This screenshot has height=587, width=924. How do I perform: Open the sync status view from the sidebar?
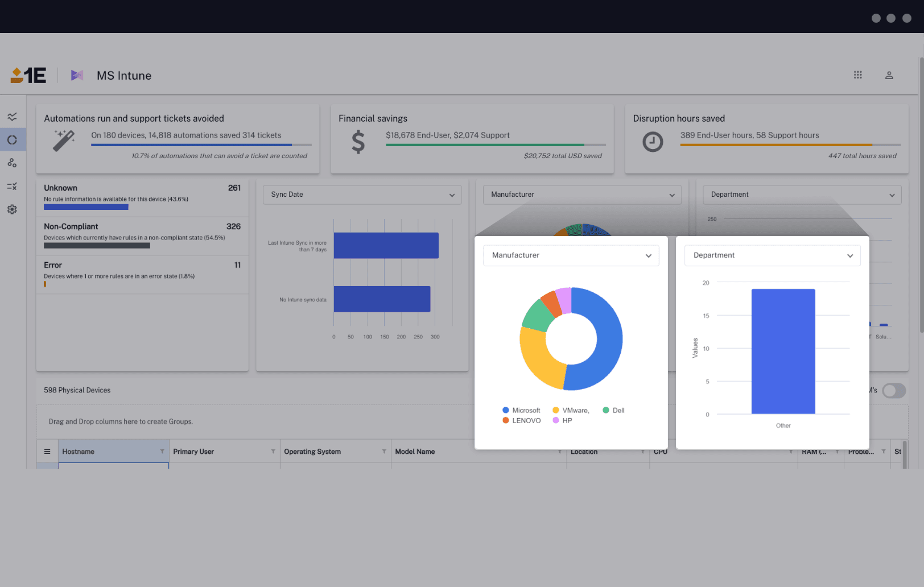tap(13, 139)
